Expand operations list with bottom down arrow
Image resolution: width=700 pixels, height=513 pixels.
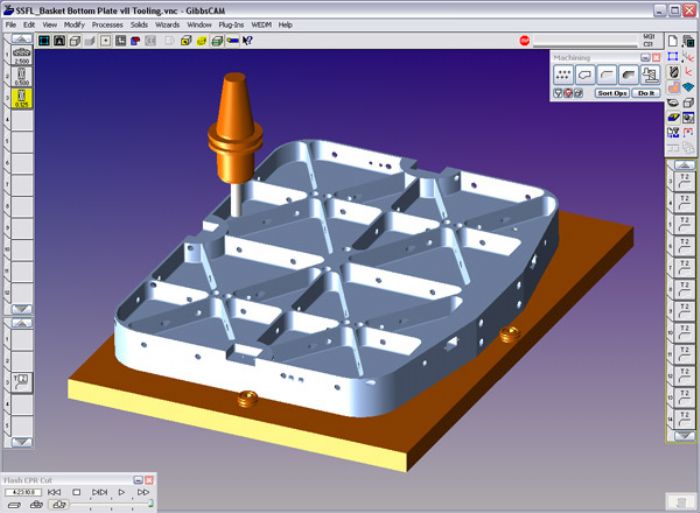click(683, 435)
